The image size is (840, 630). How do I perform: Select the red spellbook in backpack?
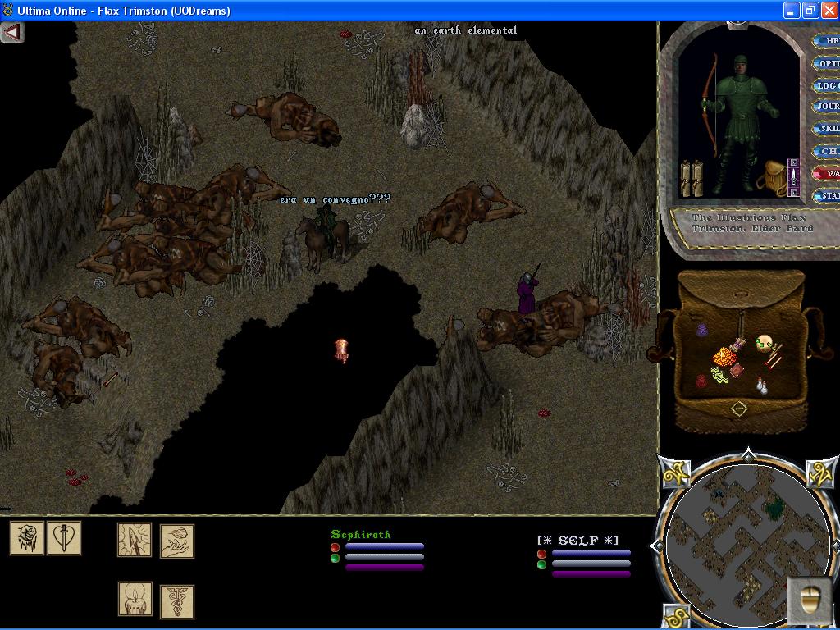pos(737,370)
